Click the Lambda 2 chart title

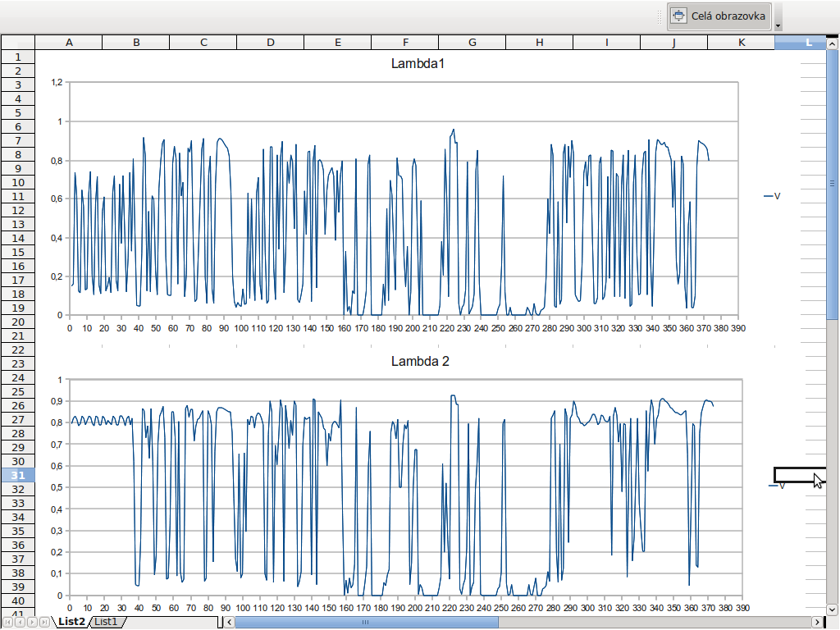click(420, 361)
